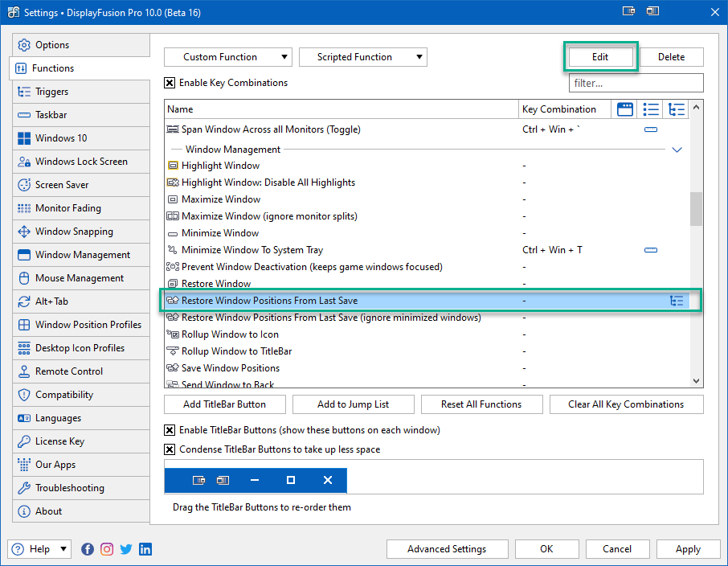Select Minimize Window function row
This screenshot has height=566, width=728.
click(427, 233)
